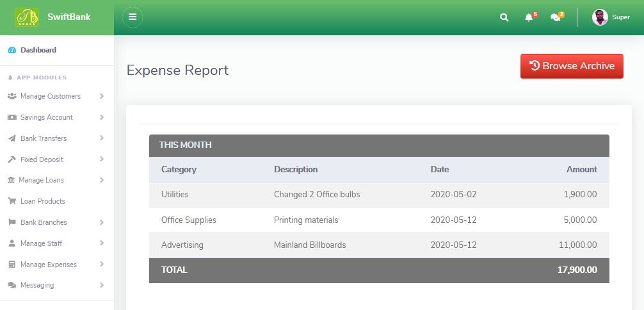Image resolution: width=644 pixels, height=310 pixels.
Task: Click the Manage Expenses calculator icon
Action: point(12,265)
